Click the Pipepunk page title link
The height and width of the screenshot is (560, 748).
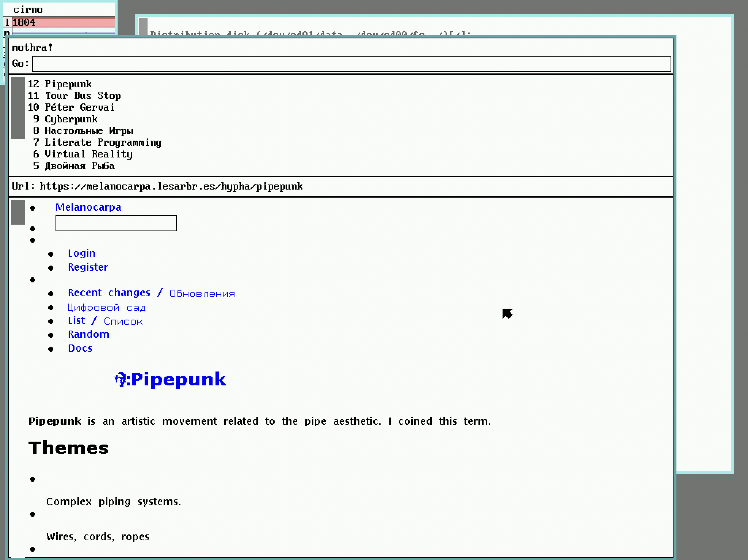click(x=178, y=380)
